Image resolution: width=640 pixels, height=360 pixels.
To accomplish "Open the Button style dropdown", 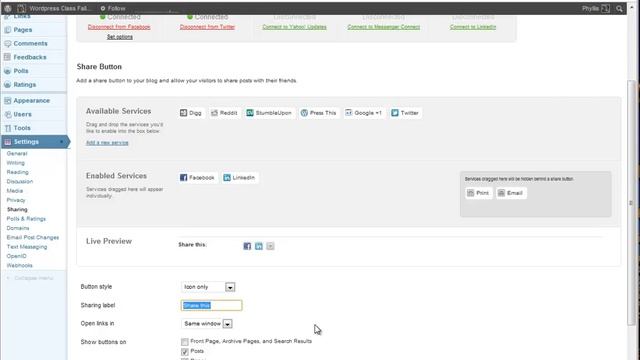I will (208, 287).
